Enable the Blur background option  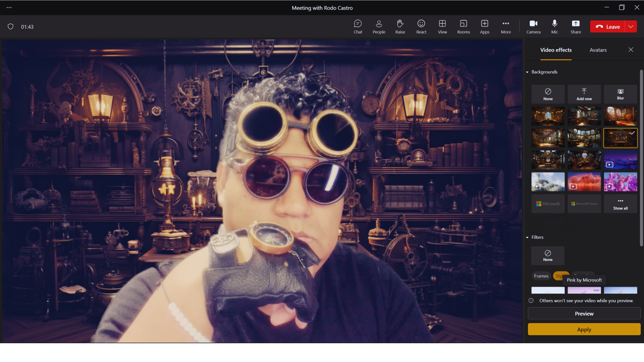click(x=620, y=94)
